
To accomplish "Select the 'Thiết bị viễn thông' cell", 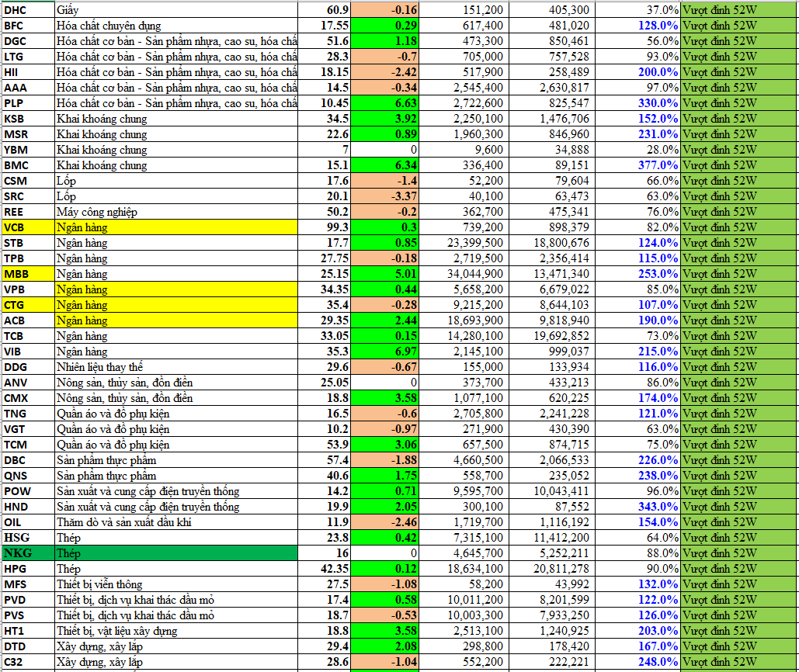I will (176, 584).
